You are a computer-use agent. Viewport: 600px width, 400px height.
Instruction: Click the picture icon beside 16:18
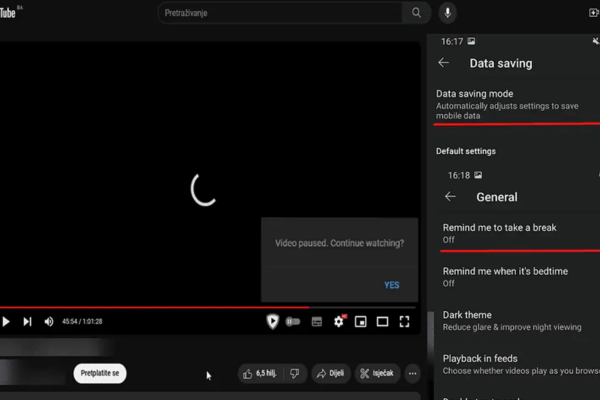pyautogui.click(x=478, y=175)
